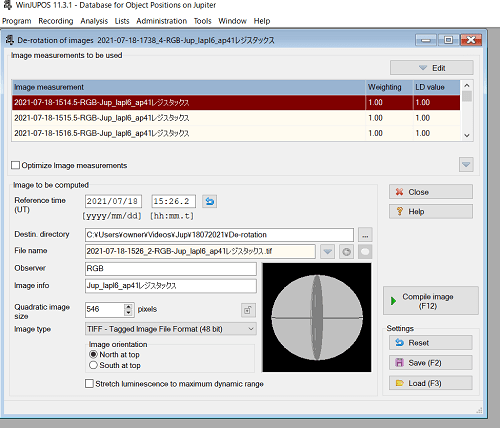The height and width of the screenshot is (428, 500).
Task: Click the gray globe icon beside File name
Action: (346, 252)
